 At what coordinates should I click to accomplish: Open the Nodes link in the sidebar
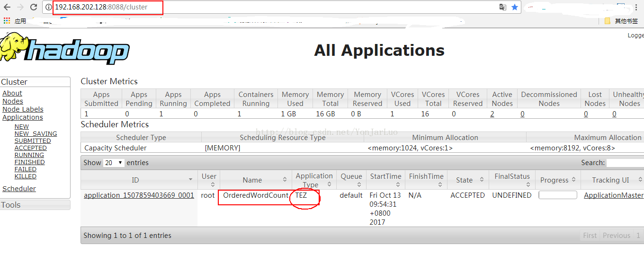click(x=13, y=101)
